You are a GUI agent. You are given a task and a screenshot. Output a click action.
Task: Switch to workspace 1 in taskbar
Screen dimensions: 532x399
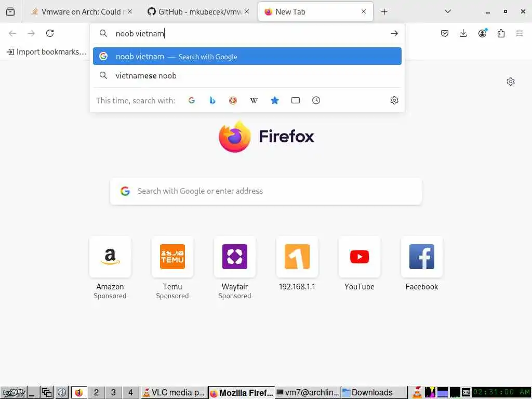(x=79, y=393)
